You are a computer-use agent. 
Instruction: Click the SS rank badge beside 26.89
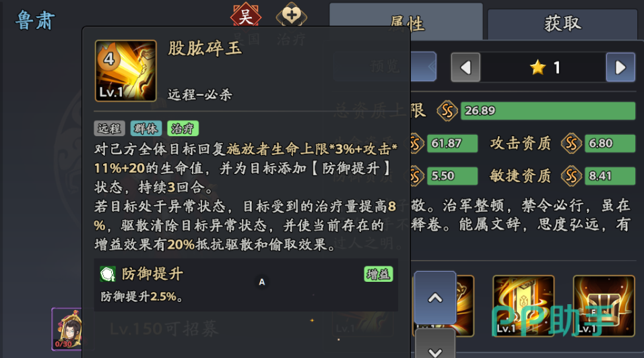[x=447, y=111]
